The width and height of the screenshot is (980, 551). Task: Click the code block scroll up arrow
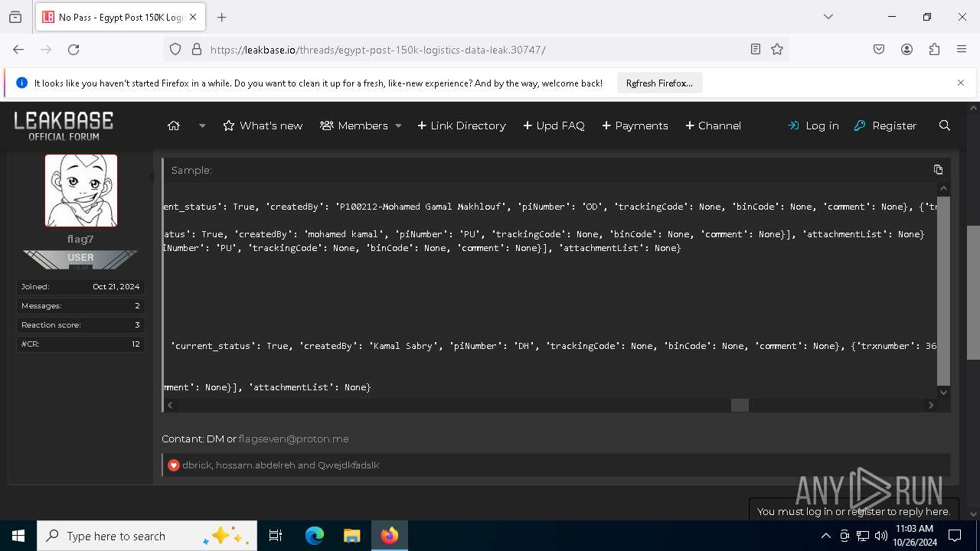[x=944, y=188]
